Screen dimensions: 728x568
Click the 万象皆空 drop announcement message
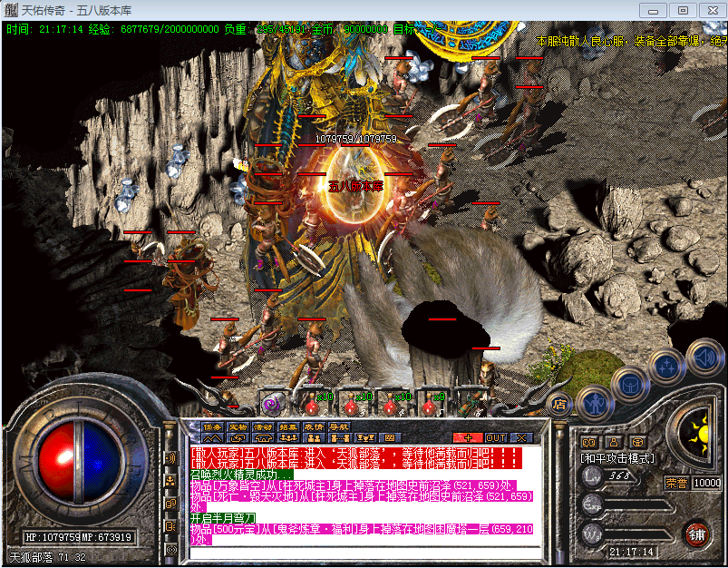(x=354, y=485)
